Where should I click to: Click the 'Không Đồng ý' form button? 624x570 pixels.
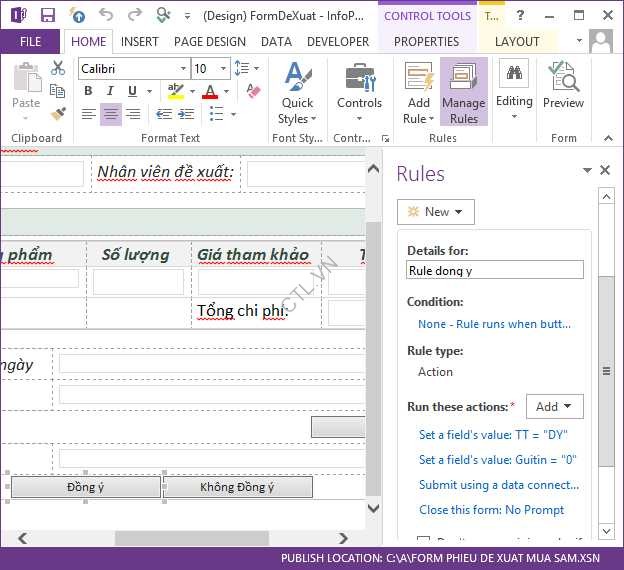[x=237, y=487]
